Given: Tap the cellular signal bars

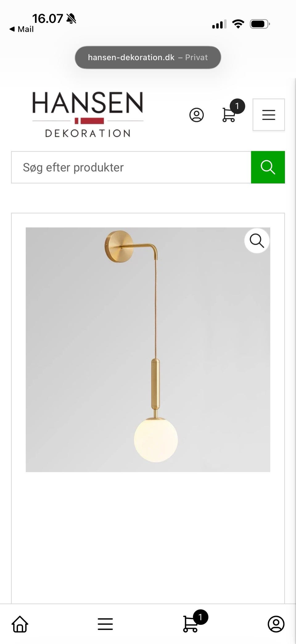Looking at the screenshot, I should 219,24.
